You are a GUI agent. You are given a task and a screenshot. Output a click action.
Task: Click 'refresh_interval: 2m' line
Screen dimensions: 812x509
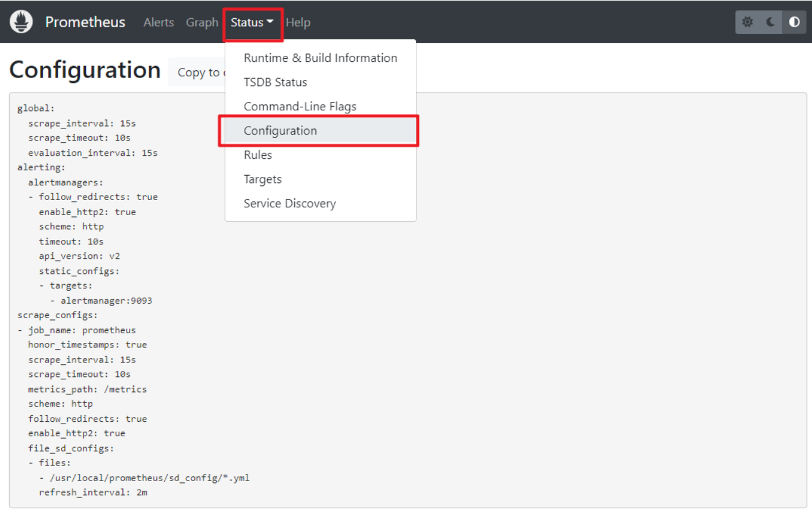tap(93, 493)
